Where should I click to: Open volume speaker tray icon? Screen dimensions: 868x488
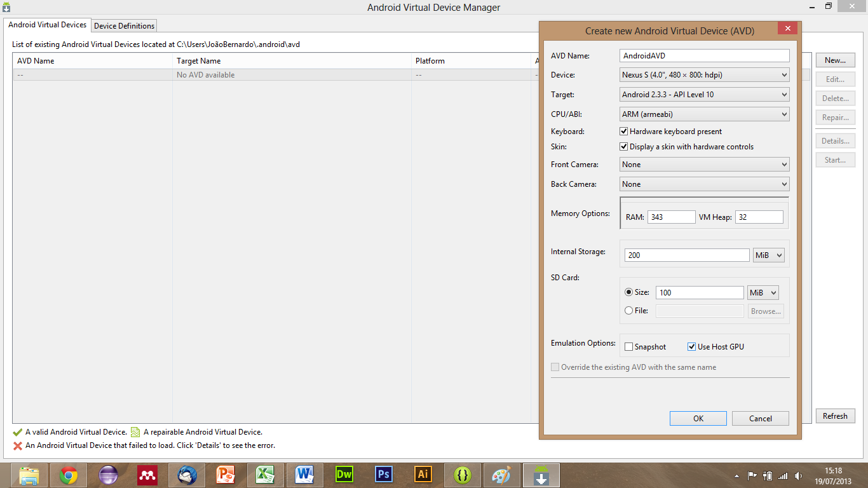click(798, 475)
